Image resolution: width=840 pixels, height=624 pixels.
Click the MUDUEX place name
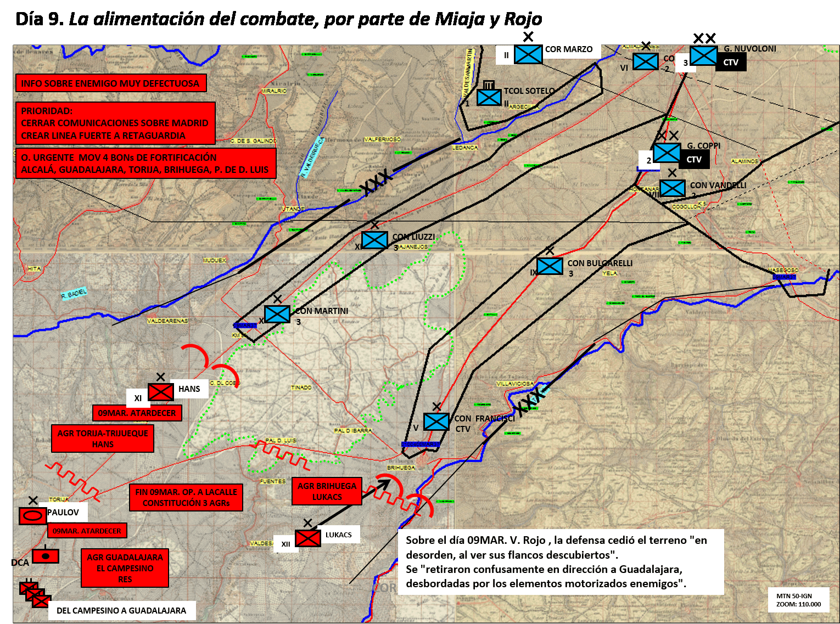point(215,260)
